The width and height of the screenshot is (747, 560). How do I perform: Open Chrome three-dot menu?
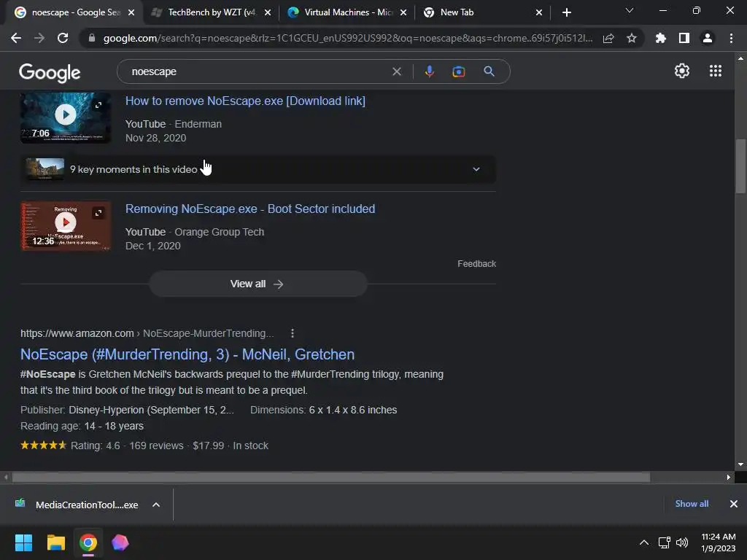click(x=731, y=38)
